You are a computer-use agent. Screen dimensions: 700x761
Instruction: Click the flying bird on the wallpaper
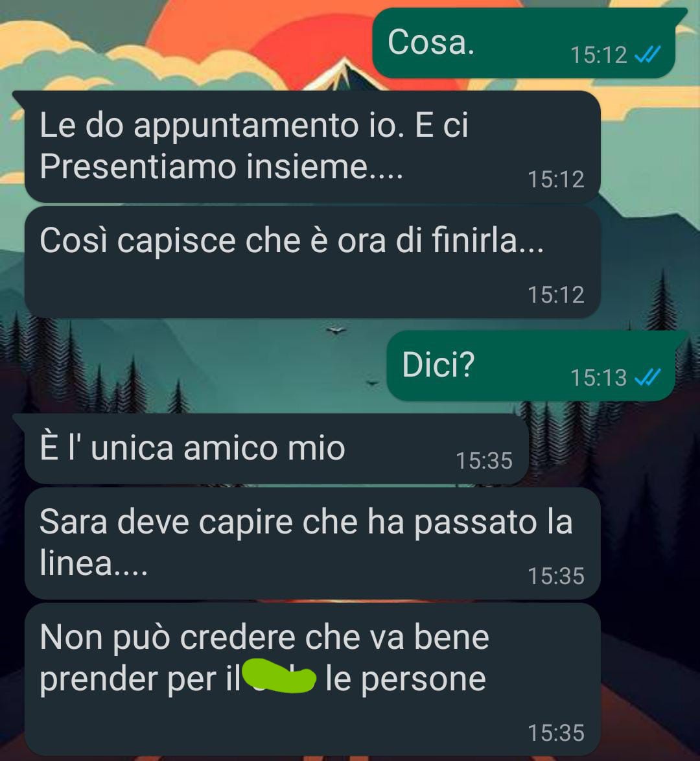[x=336, y=331]
